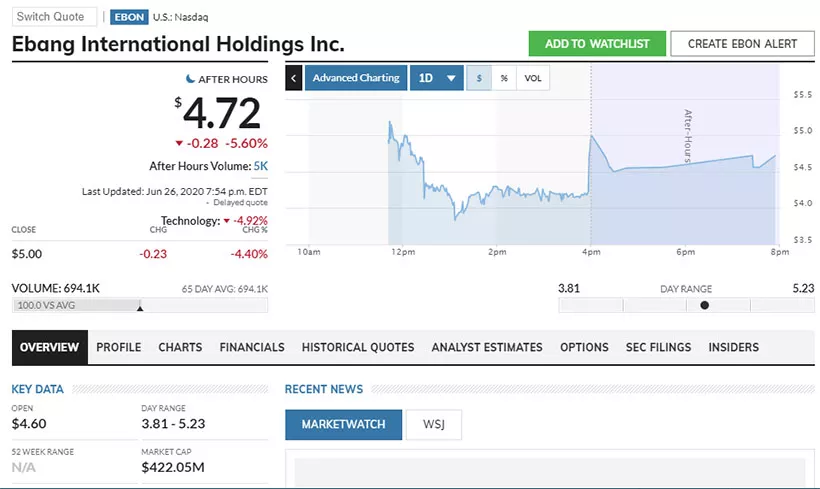Click the EBON ticker badge
Viewport: 820px width, 489px height.
click(129, 17)
